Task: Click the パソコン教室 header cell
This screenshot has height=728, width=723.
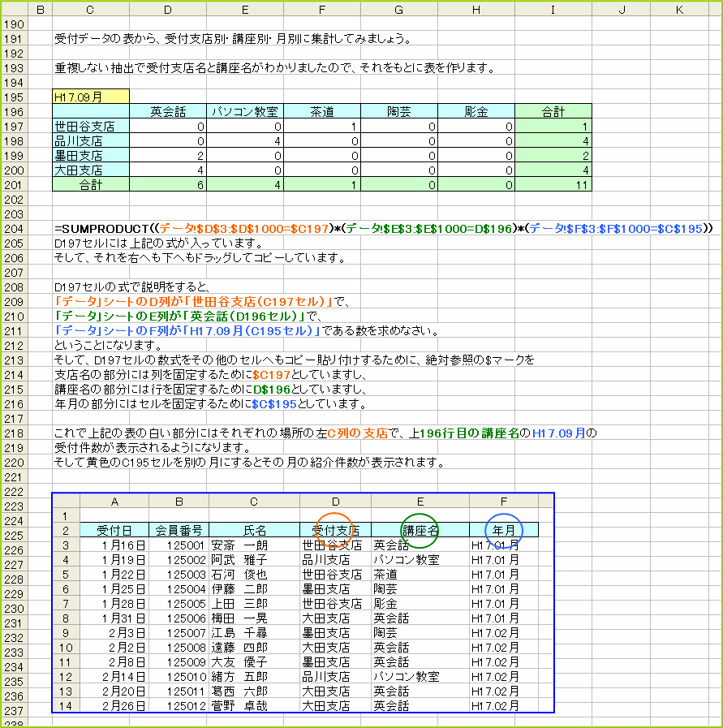Action: pyautogui.click(x=244, y=111)
